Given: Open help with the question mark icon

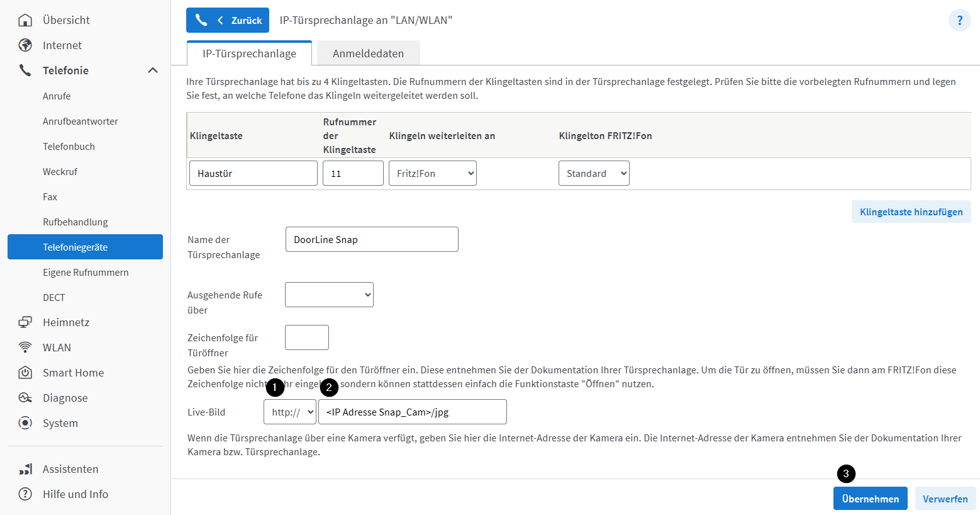Looking at the screenshot, I should point(959,20).
